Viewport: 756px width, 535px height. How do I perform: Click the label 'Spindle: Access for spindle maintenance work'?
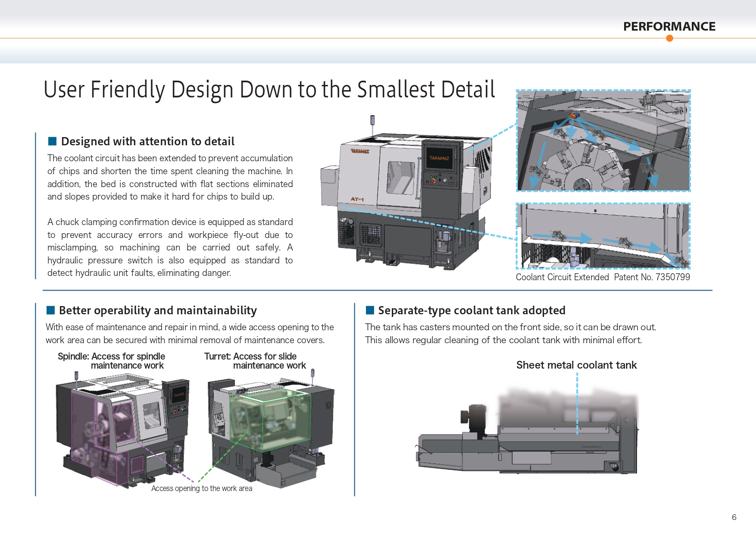click(x=111, y=361)
